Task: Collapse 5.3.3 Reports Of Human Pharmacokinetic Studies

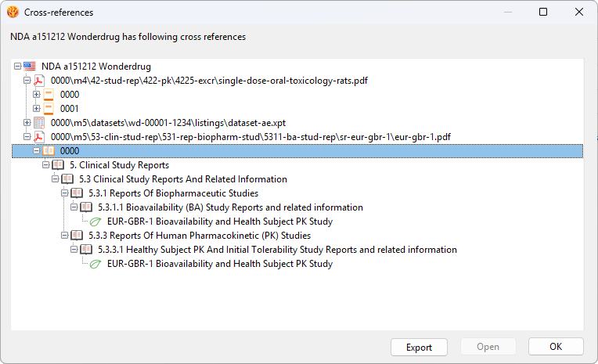Action: [x=64, y=236]
